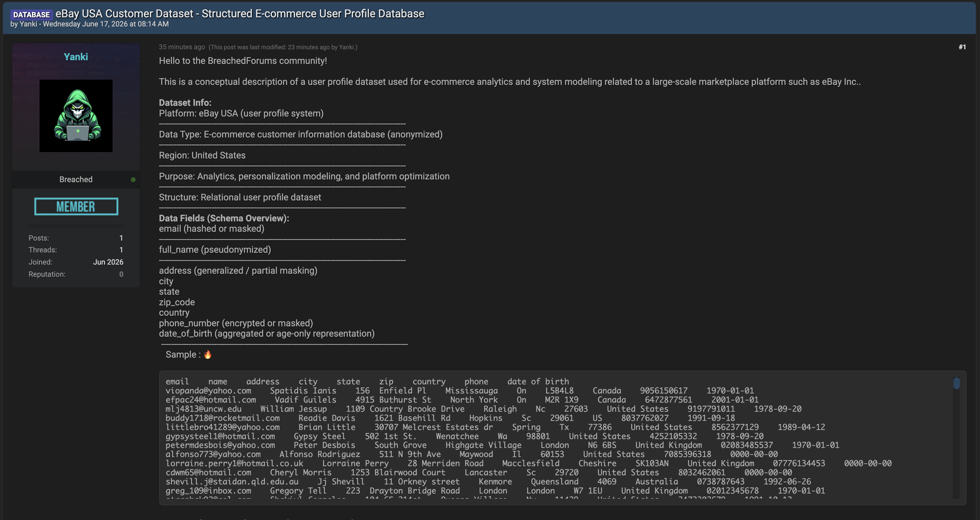Click the efpac24@hotmail.com sample row
This screenshot has height=520, width=980.
pyautogui.click(x=462, y=400)
